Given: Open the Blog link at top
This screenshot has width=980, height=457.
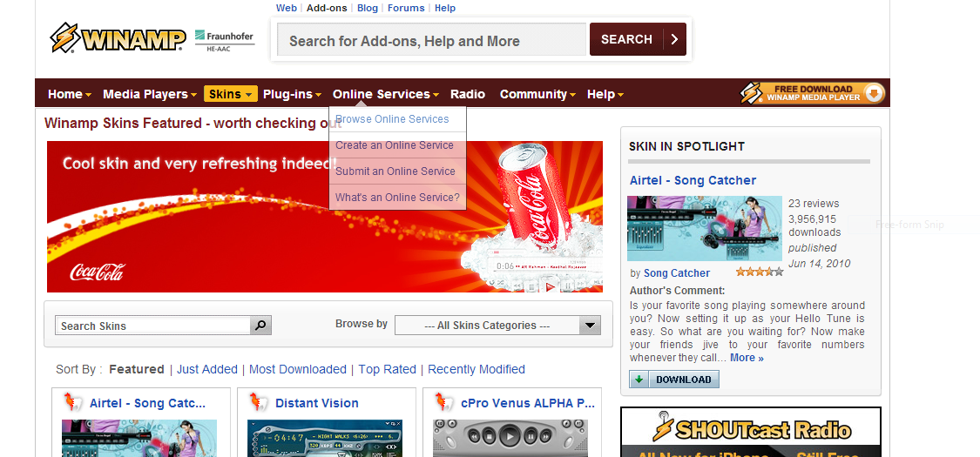Looking at the screenshot, I should [368, 8].
